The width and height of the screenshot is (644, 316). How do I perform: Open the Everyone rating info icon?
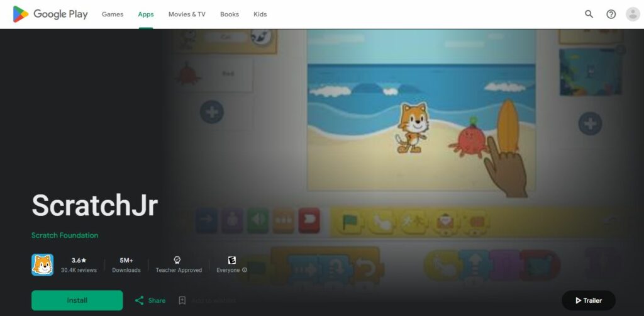[245, 271]
